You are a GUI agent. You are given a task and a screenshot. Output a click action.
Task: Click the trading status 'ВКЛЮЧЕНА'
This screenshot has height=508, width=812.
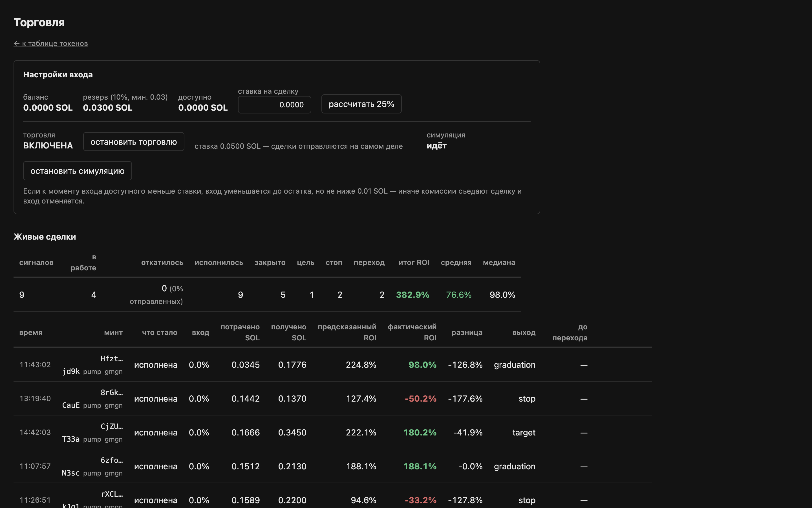coord(48,145)
